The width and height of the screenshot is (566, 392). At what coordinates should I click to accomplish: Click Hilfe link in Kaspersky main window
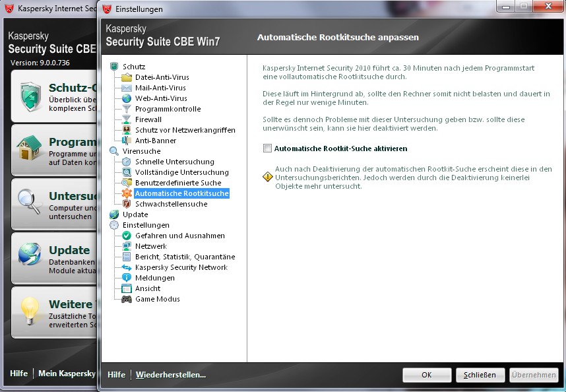tap(18, 374)
